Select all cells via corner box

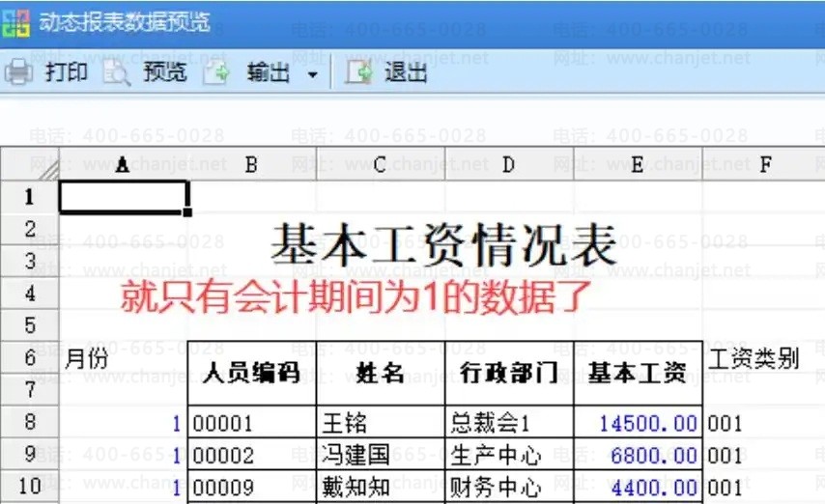tap(29, 165)
